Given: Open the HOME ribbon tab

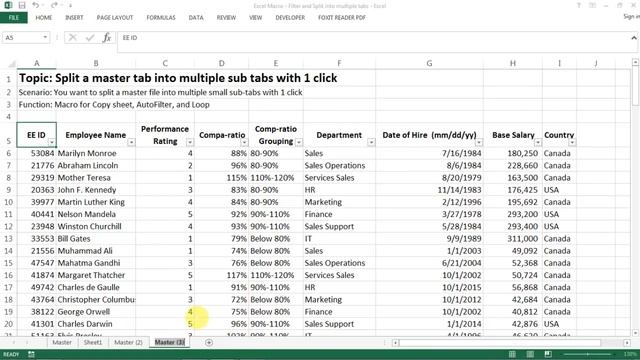Looking at the screenshot, I should [x=44, y=18].
